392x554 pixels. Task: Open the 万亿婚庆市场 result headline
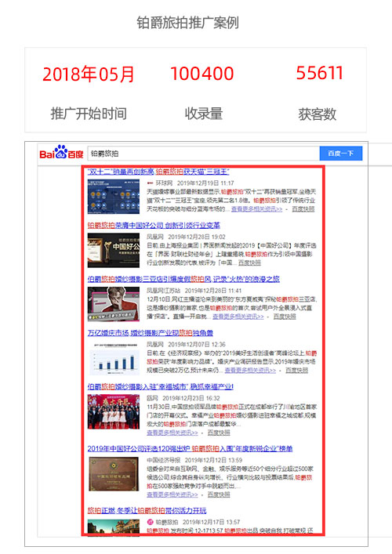pos(151,333)
